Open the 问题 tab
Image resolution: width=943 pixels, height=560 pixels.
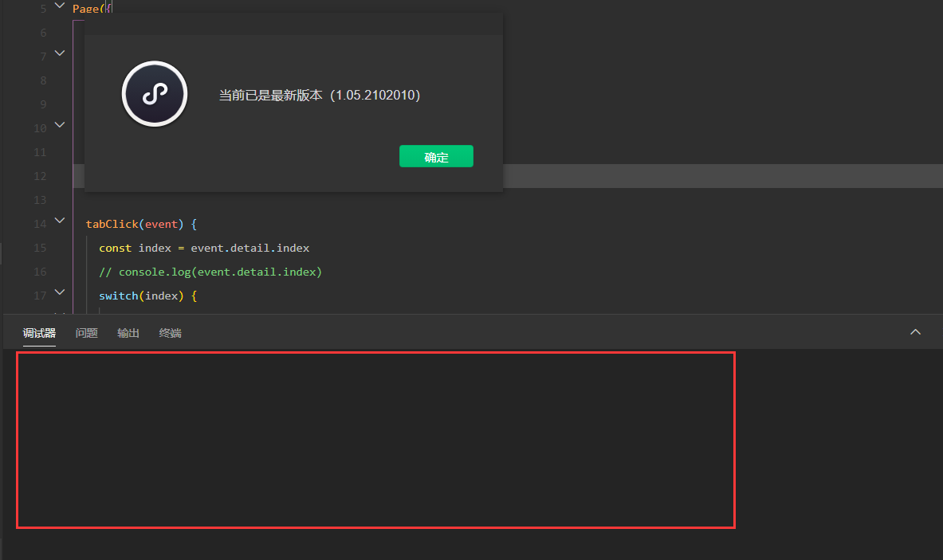87,333
